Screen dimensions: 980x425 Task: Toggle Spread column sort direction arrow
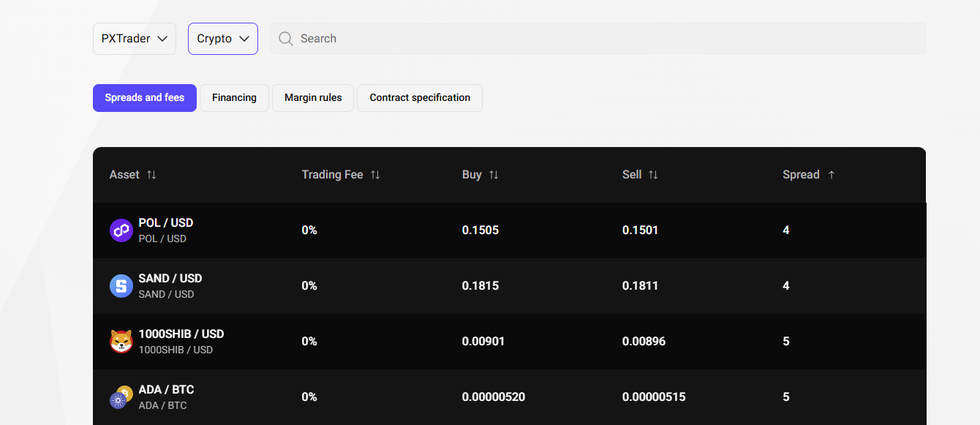pos(832,175)
